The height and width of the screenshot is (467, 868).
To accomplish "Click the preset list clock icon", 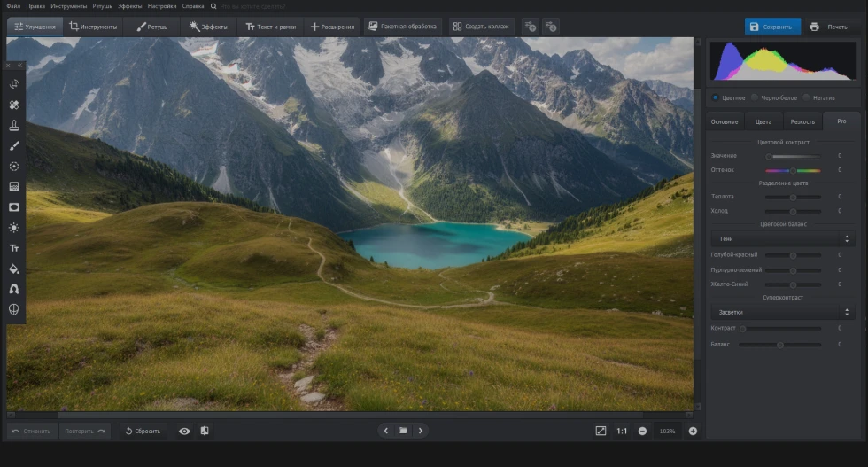I will coord(551,27).
